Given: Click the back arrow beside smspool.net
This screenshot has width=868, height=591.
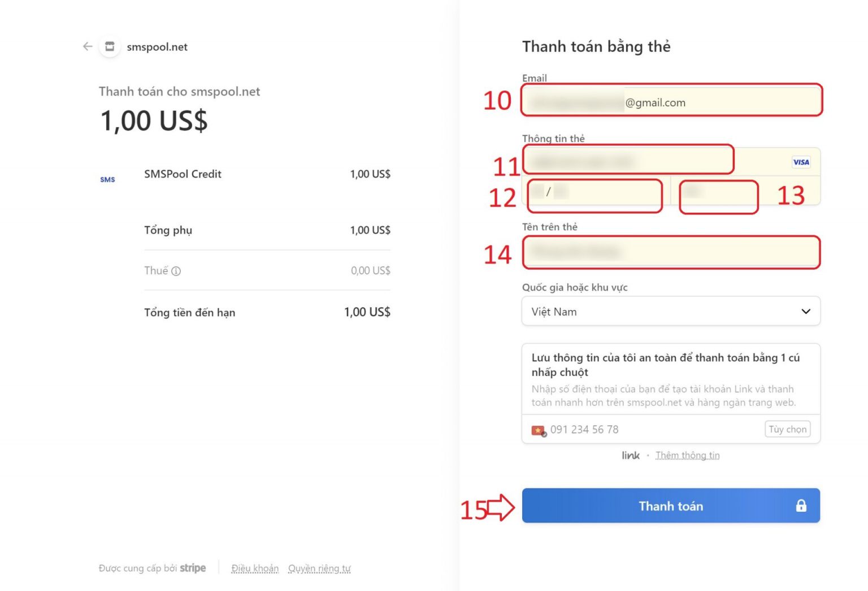Looking at the screenshot, I should [88, 46].
